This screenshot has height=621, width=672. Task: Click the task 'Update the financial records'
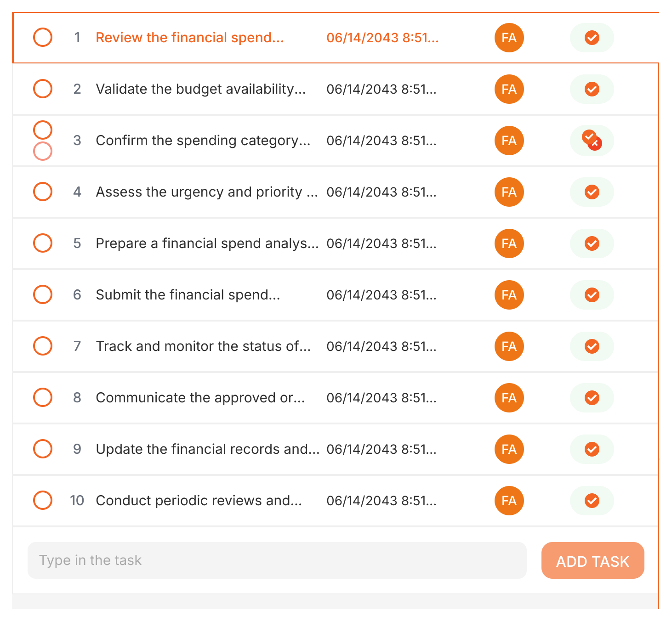coord(207,449)
